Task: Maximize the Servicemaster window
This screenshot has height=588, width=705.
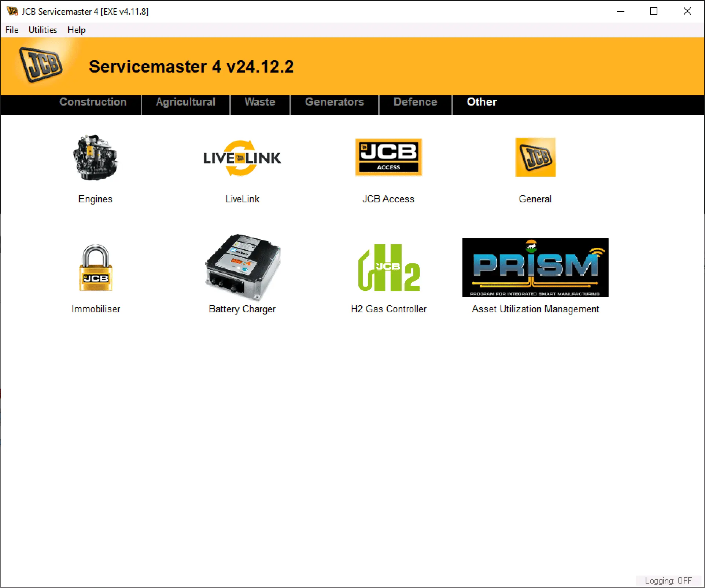Action: (x=654, y=11)
